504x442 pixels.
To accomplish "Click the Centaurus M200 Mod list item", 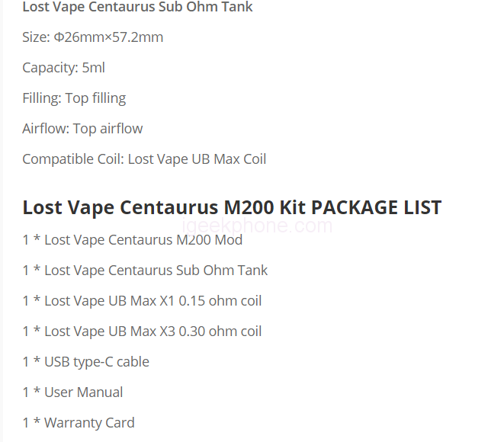I will point(132,240).
